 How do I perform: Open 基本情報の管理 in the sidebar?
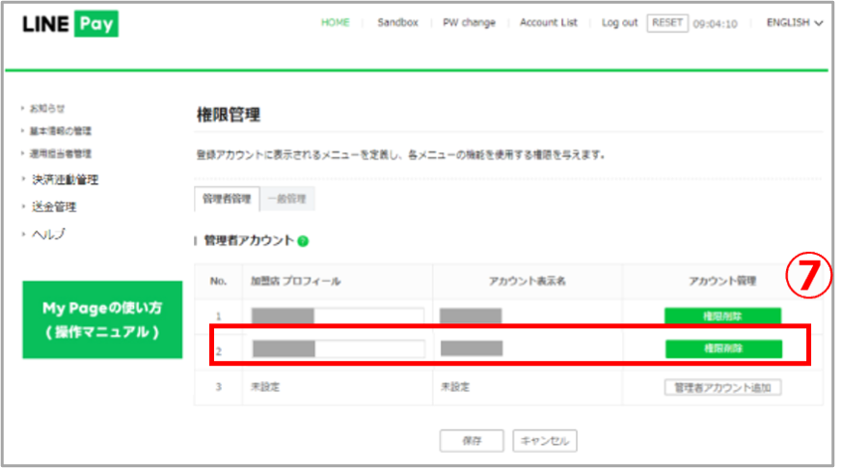click(61, 130)
